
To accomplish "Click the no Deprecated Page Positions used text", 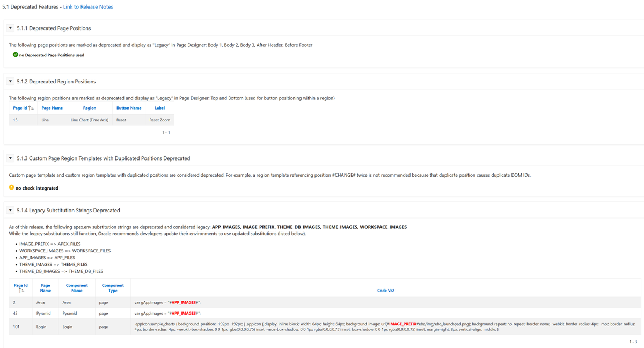I will click(x=52, y=55).
